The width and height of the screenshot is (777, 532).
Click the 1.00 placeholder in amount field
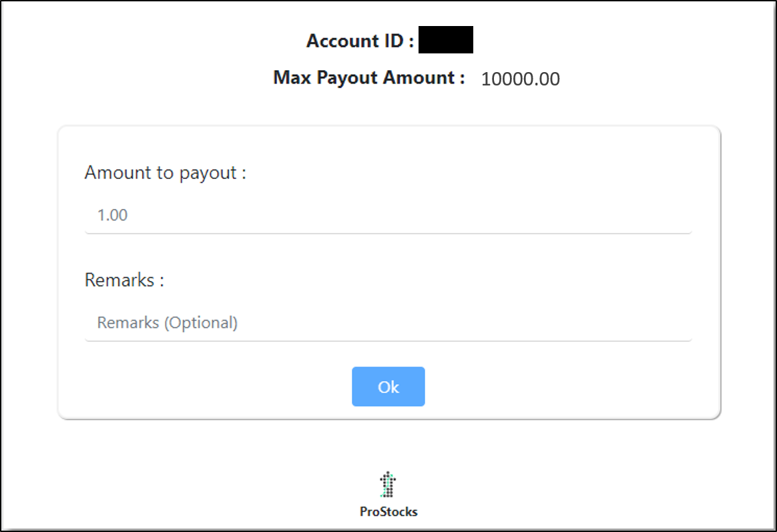[113, 215]
